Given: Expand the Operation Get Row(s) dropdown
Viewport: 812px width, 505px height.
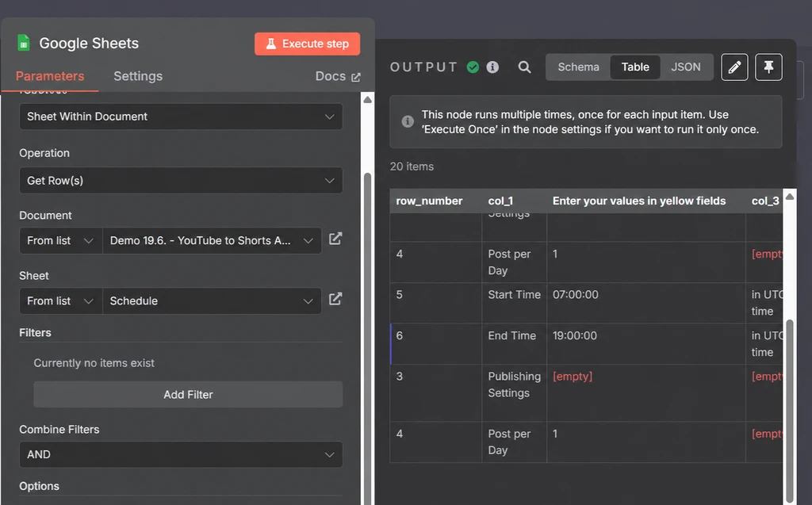Looking at the screenshot, I should pos(181,180).
